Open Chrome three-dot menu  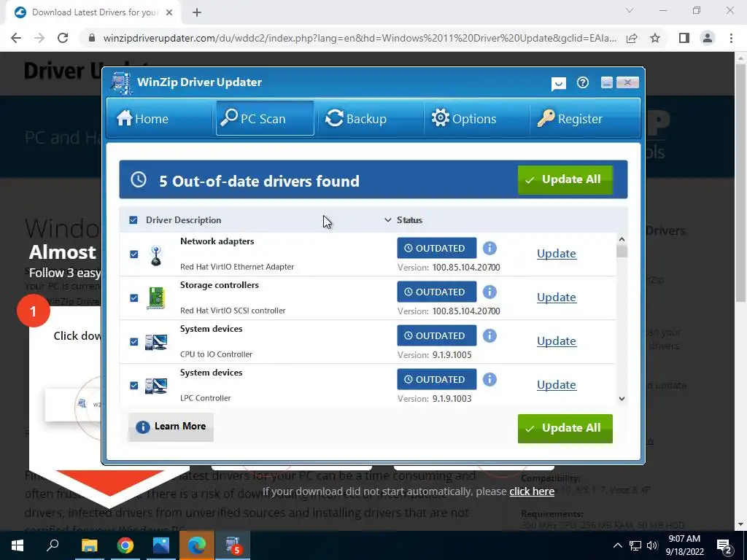coord(731,38)
